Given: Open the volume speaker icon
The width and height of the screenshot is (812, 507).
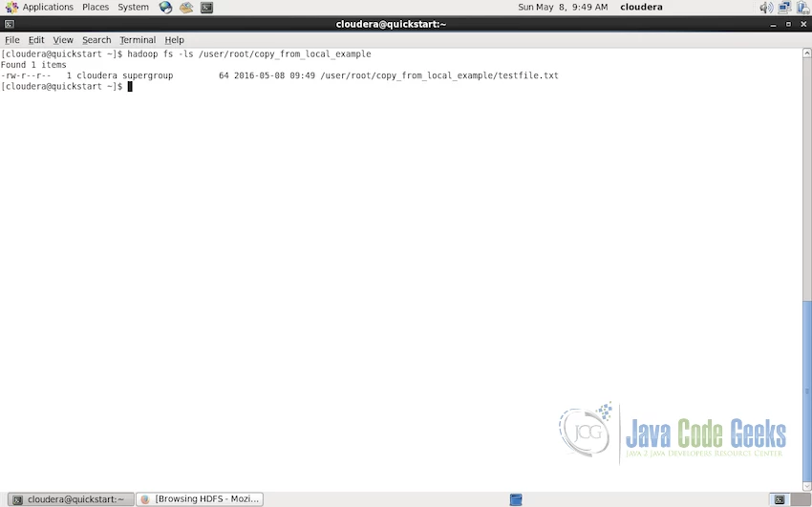Looking at the screenshot, I should coord(766,8).
